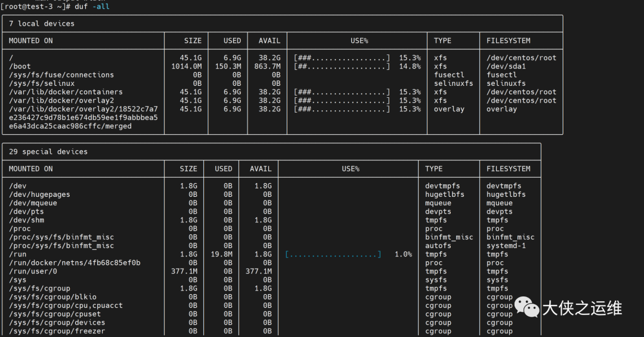Select the '/sys/fs/cgroup/blkio' mount point
644x337 pixels.
point(52,296)
